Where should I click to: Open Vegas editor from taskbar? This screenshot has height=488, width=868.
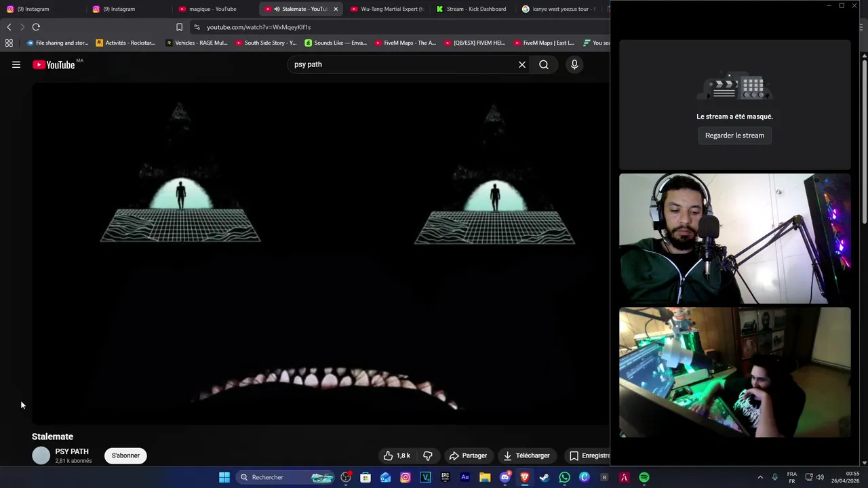pyautogui.click(x=425, y=477)
